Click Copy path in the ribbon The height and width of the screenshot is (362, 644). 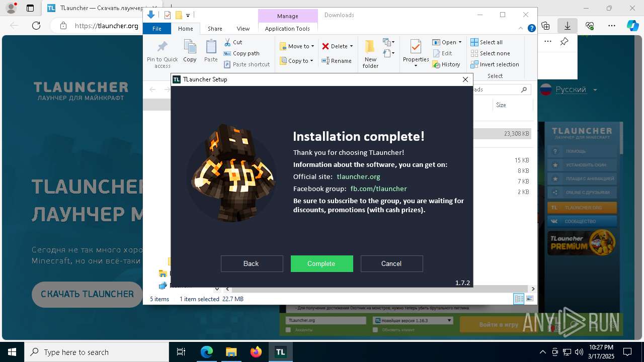pos(242,53)
